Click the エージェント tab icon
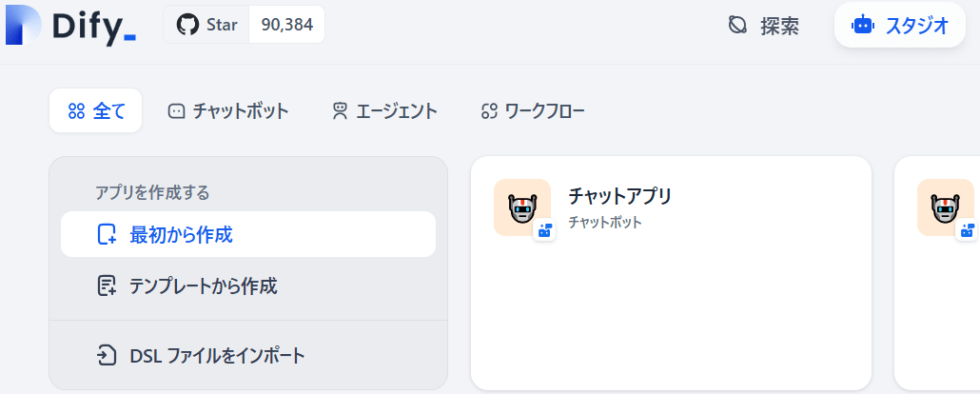Image resolution: width=980 pixels, height=394 pixels. (x=340, y=111)
